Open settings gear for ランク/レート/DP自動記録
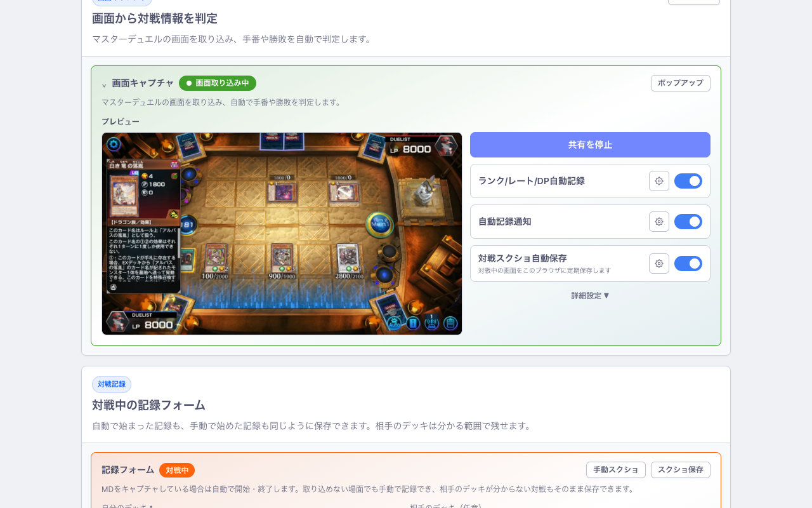The image size is (812, 508). click(x=659, y=181)
